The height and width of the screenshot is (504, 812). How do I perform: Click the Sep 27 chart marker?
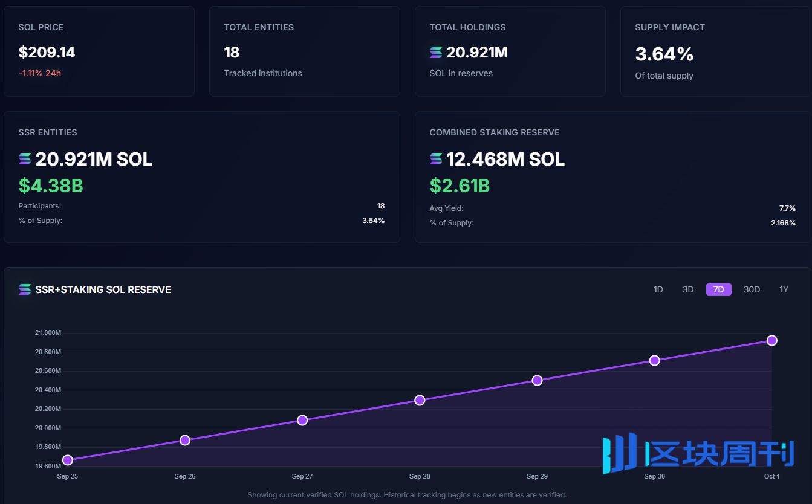302,420
